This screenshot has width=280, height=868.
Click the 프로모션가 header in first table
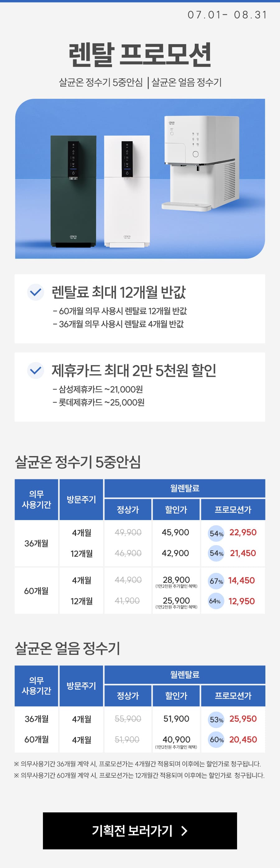[233, 509]
